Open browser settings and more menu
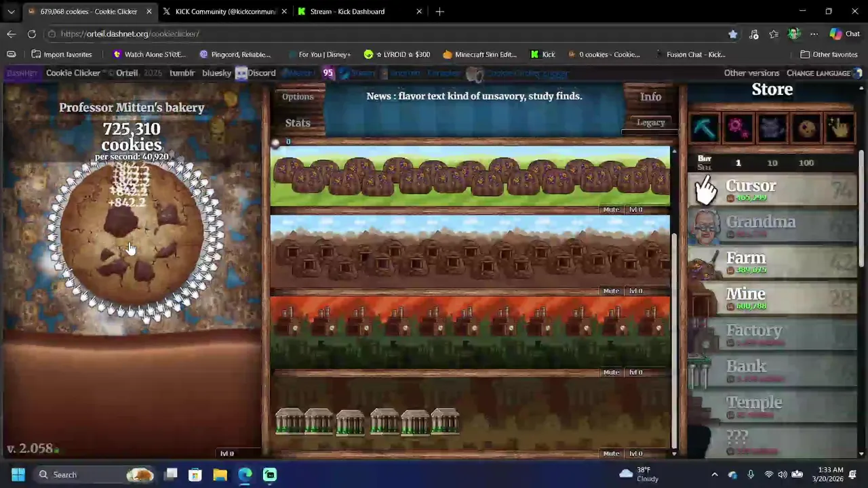 click(814, 34)
